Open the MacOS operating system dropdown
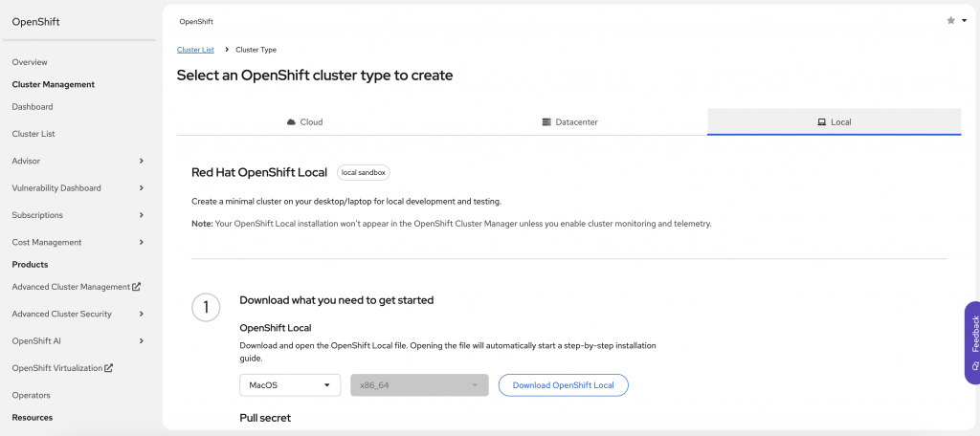This screenshot has height=436, width=980. coord(290,385)
